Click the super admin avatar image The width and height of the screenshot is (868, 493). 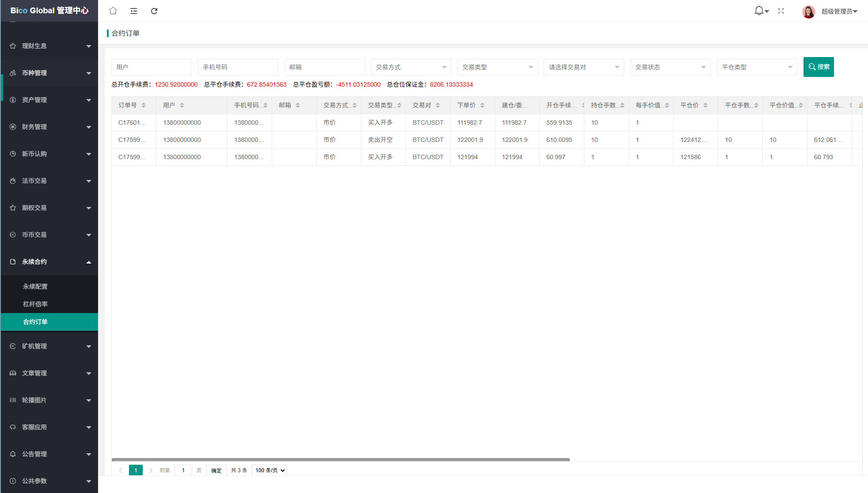pyautogui.click(x=808, y=11)
